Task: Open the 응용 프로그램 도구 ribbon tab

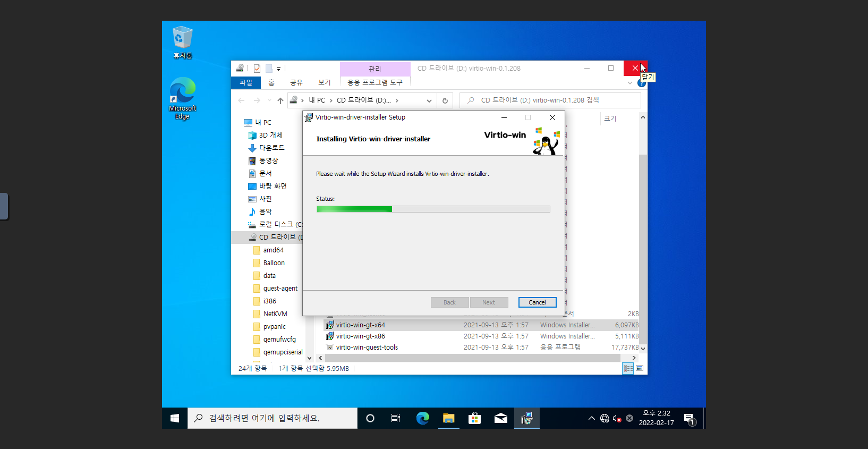Action: [375, 82]
